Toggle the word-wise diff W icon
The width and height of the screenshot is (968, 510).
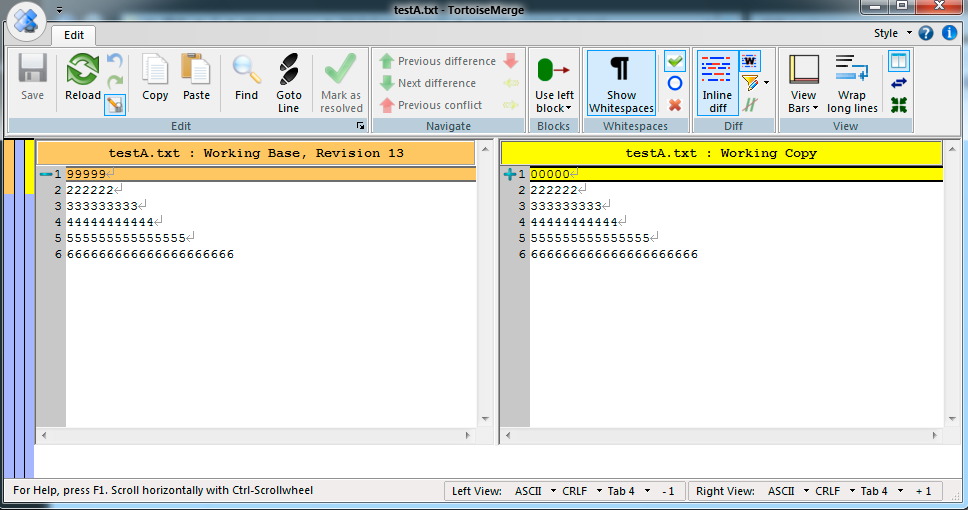tap(749, 61)
